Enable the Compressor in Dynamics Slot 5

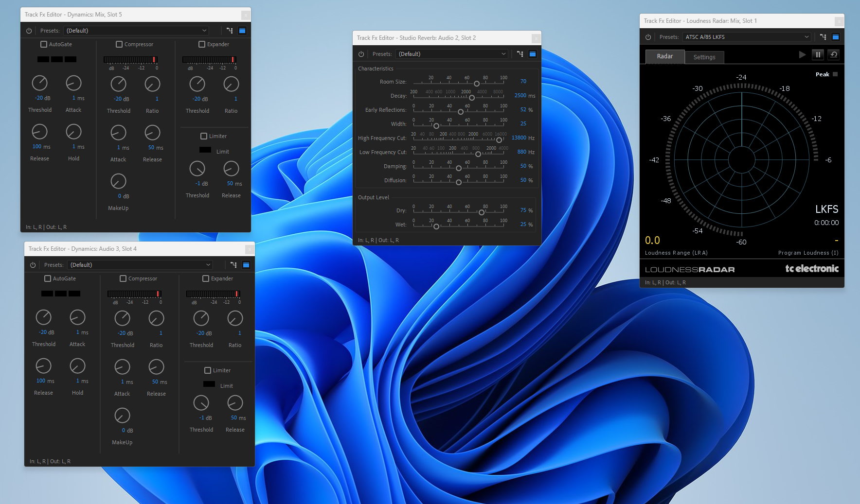click(119, 44)
